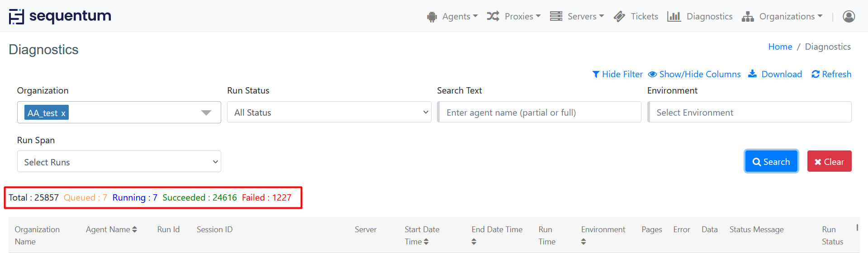The image size is (868, 253).
Task: Sort by the Agent Name column arrows
Action: coord(134,230)
